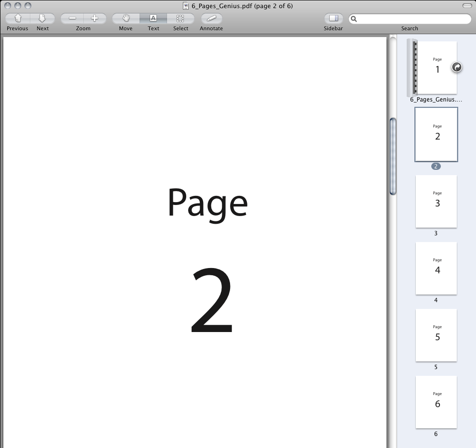Select the Move hand tool
This screenshot has width=476, height=448.
tap(126, 18)
